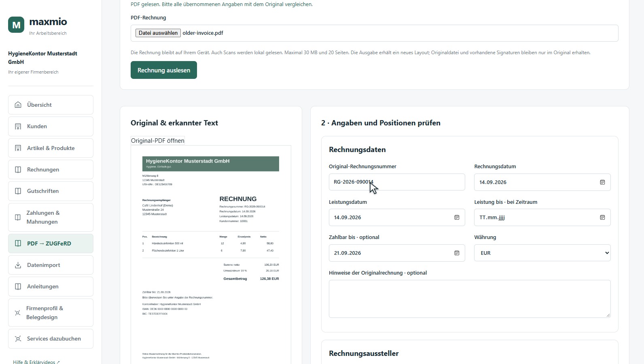Click the Original-Rechnungsnummer input field
Screen dimensions: 644x364
point(397,182)
